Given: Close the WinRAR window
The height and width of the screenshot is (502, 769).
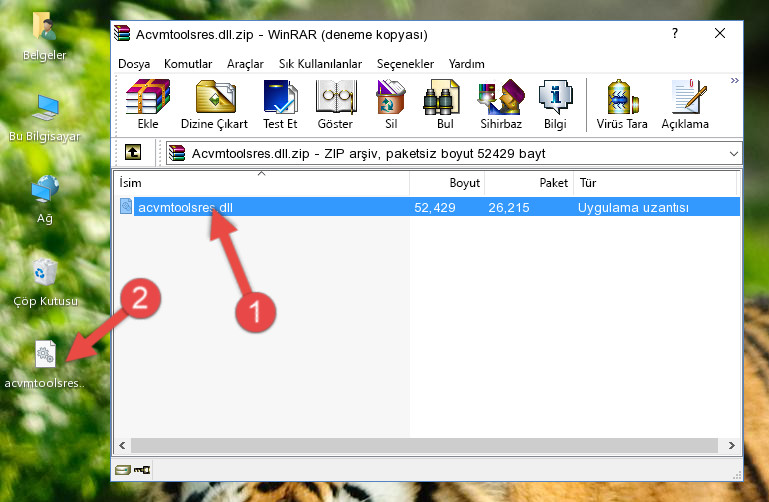Looking at the screenshot, I should [719, 33].
